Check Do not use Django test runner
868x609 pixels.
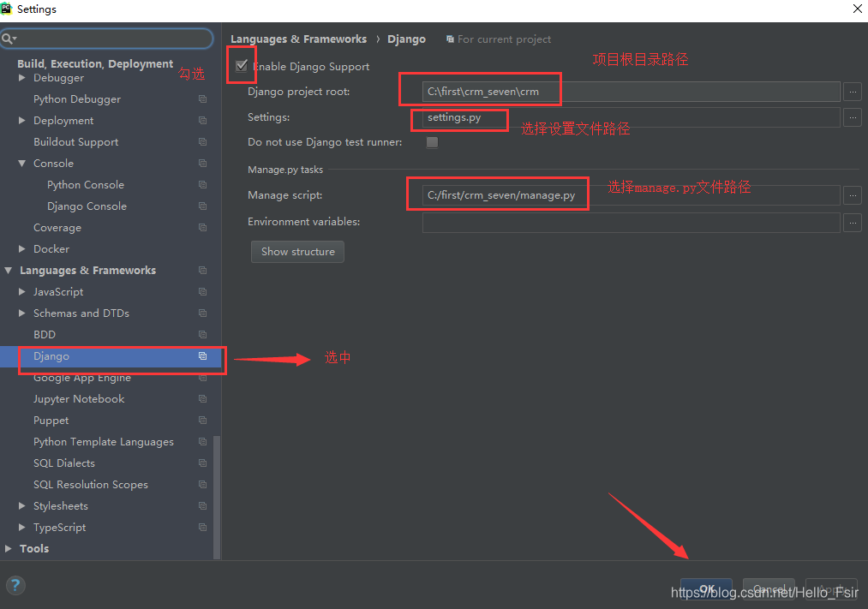(x=433, y=142)
